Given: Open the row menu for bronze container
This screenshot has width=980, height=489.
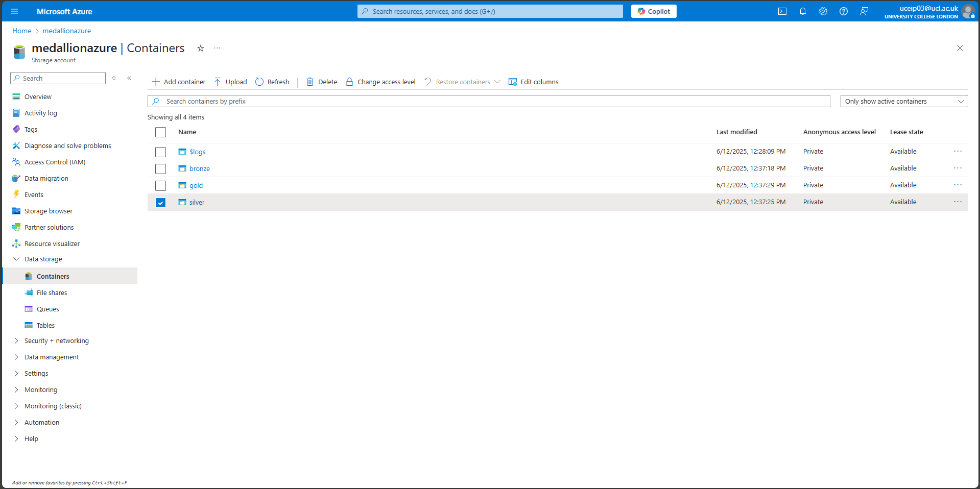Looking at the screenshot, I should coord(958,168).
